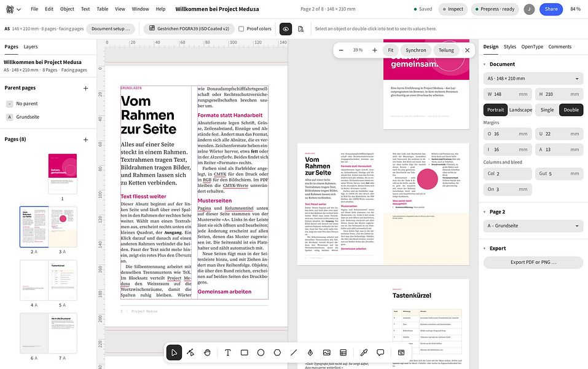This screenshot has height=369, width=588.
Task: Open the app logo main menu
Action: pos(13,9)
